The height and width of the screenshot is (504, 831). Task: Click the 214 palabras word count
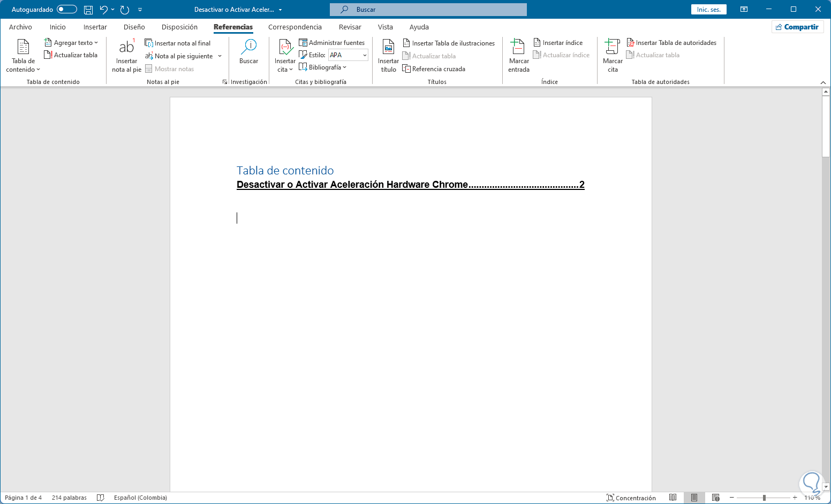click(69, 498)
